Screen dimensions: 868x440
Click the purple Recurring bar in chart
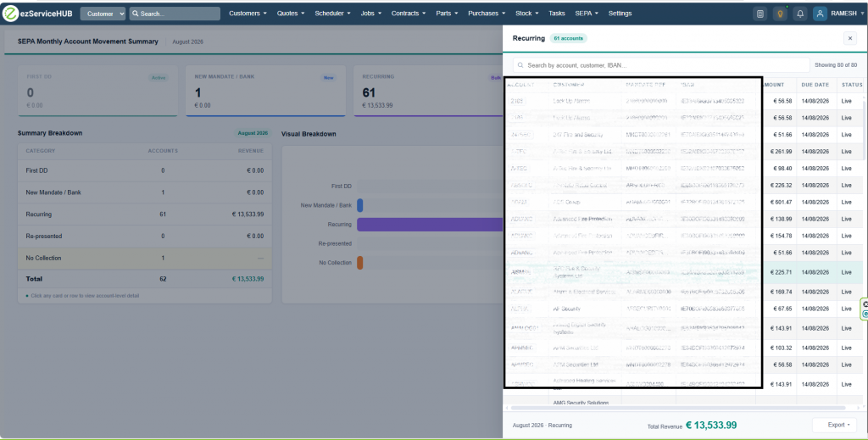[430, 224]
